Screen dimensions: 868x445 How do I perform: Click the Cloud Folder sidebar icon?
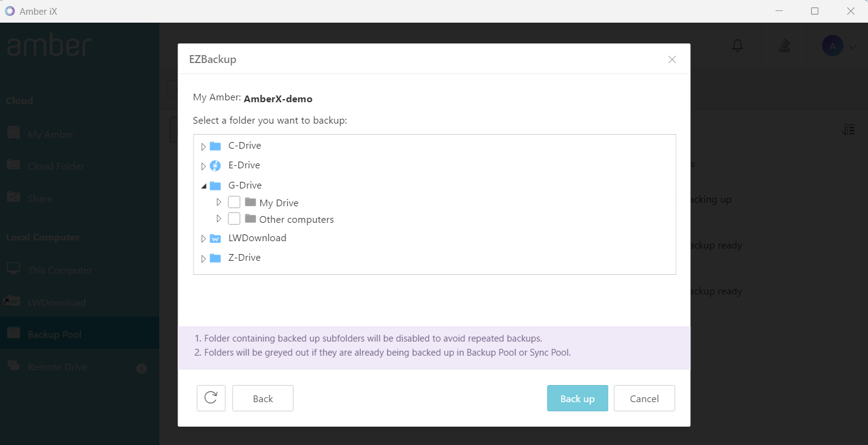tap(13, 165)
